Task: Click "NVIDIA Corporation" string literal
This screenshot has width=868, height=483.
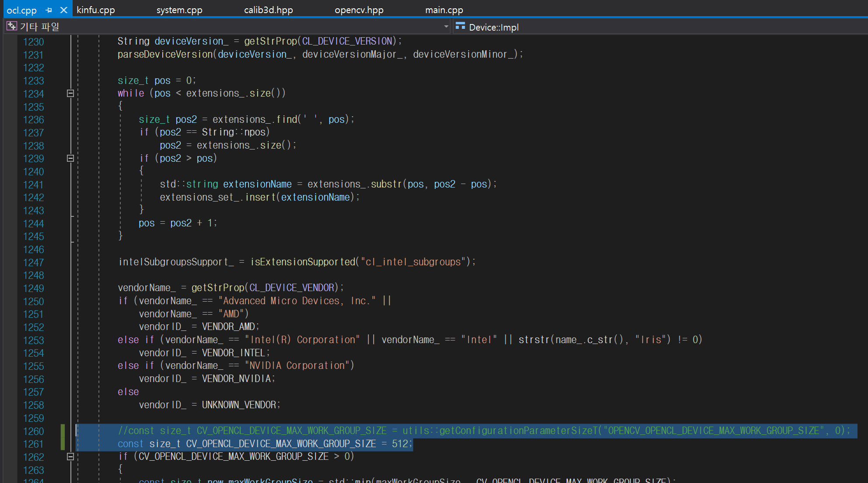Action: (297, 365)
